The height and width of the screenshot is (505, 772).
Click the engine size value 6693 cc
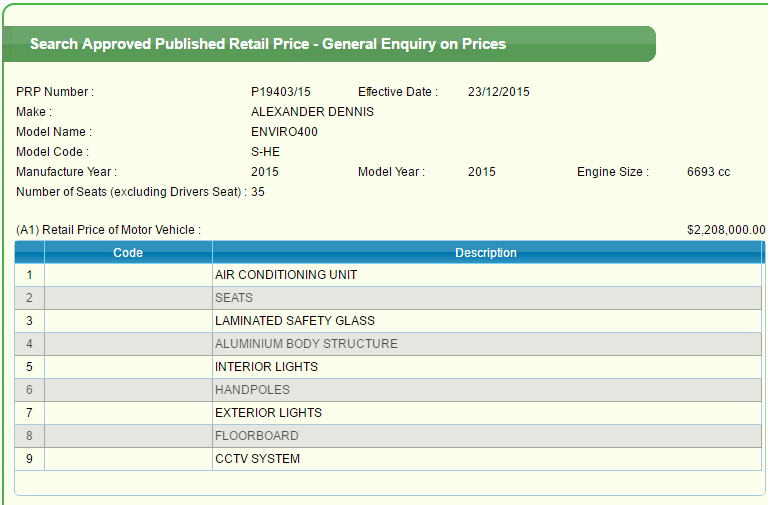[708, 172]
